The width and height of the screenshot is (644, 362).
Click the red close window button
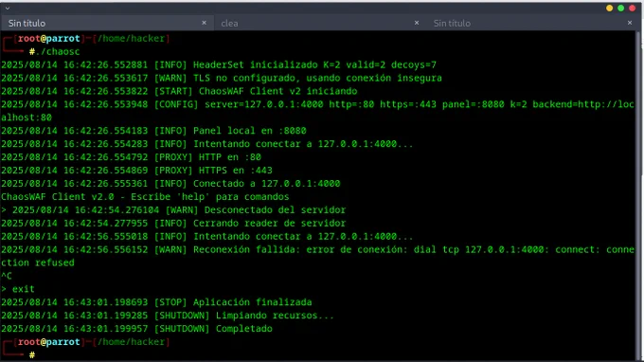[x=633, y=8]
